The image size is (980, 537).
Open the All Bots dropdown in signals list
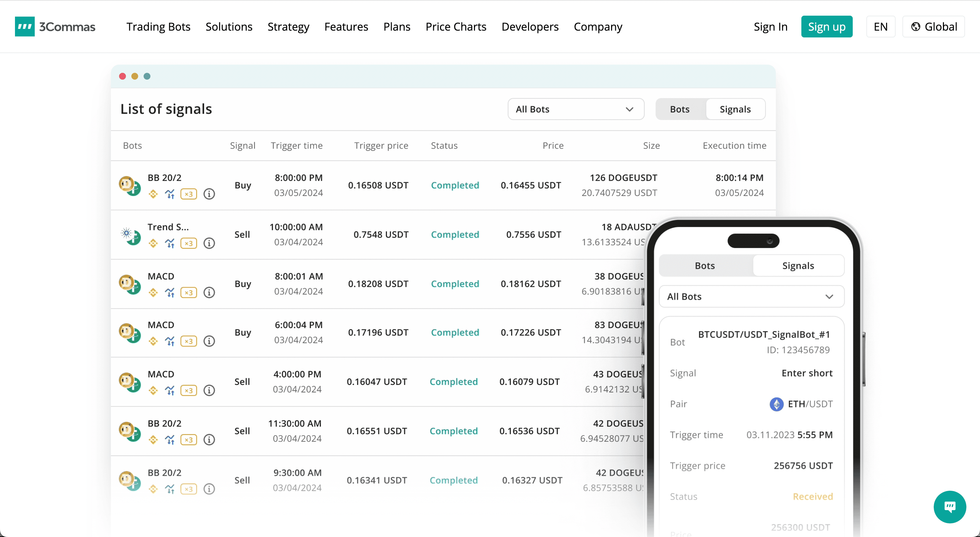click(x=576, y=109)
